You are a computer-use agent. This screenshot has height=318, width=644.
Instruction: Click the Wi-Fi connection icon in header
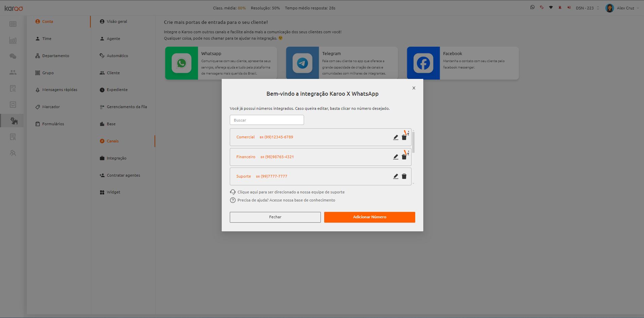click(x=551, y=7)
